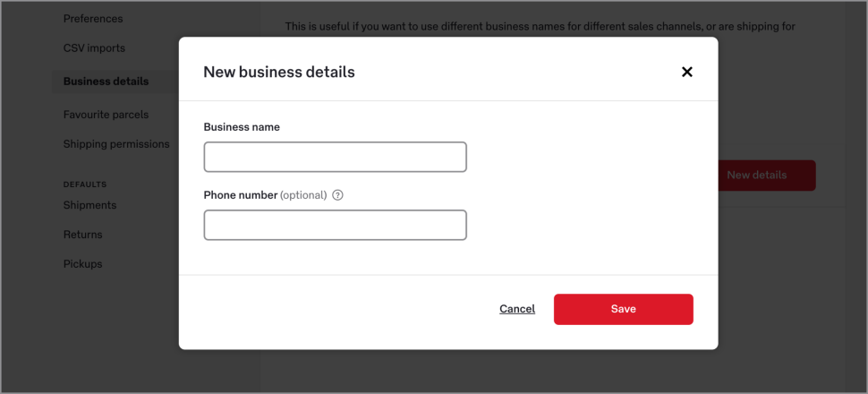868x394 pixels.
Task: Open Favourite parcels section
Action: coord(106,115)
